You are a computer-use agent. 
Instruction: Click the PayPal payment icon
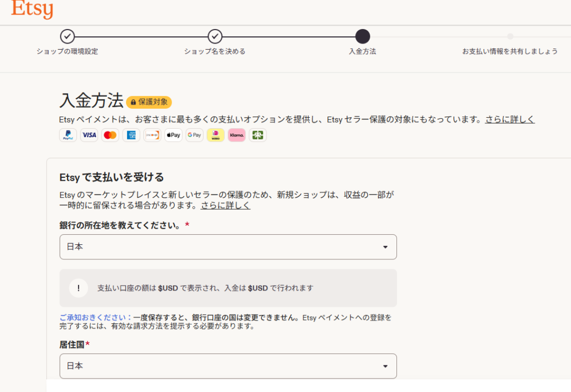click(x=68, y=135)
